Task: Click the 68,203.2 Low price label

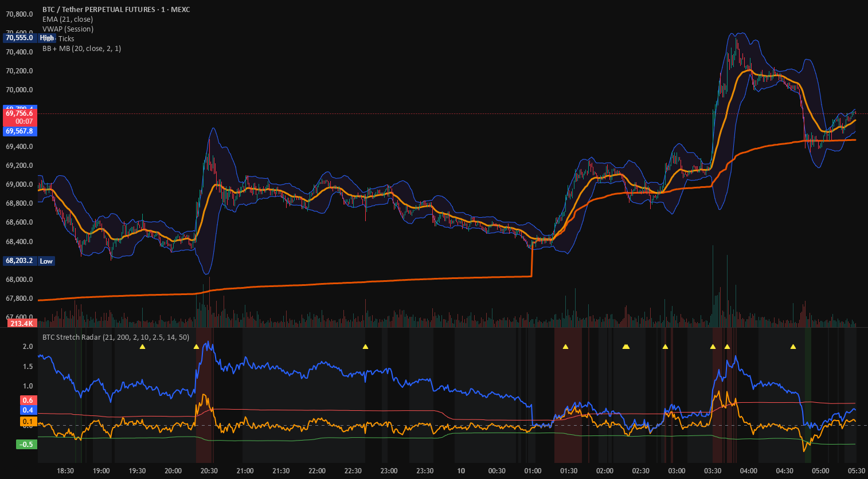Action: point(29,261)
